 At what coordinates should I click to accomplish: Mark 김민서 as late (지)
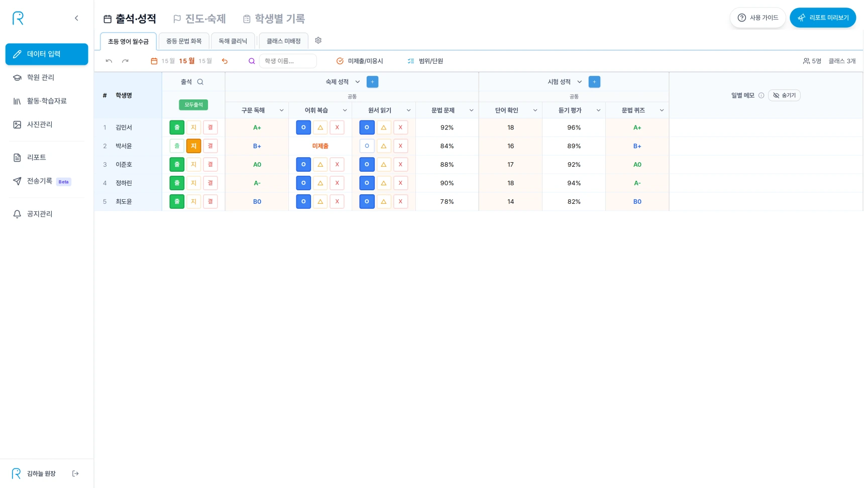pyautogui.click(x=193, y=128)
